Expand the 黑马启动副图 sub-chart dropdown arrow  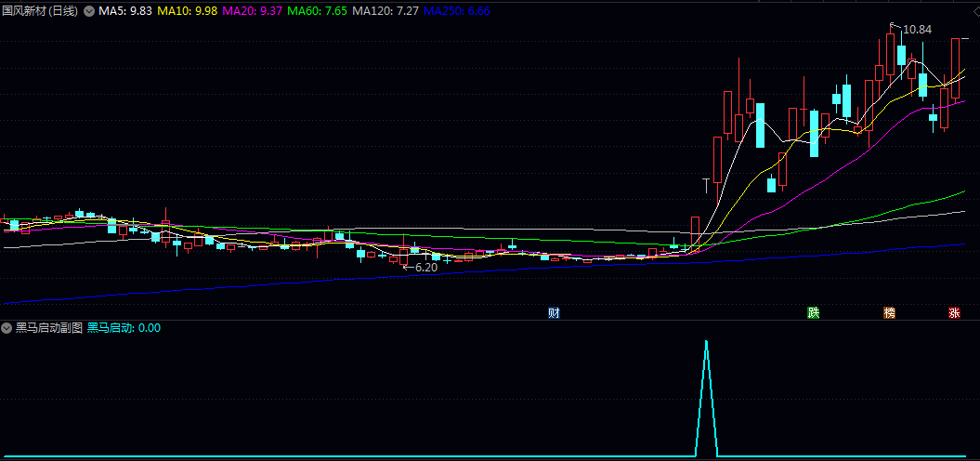tap(7, 328)
